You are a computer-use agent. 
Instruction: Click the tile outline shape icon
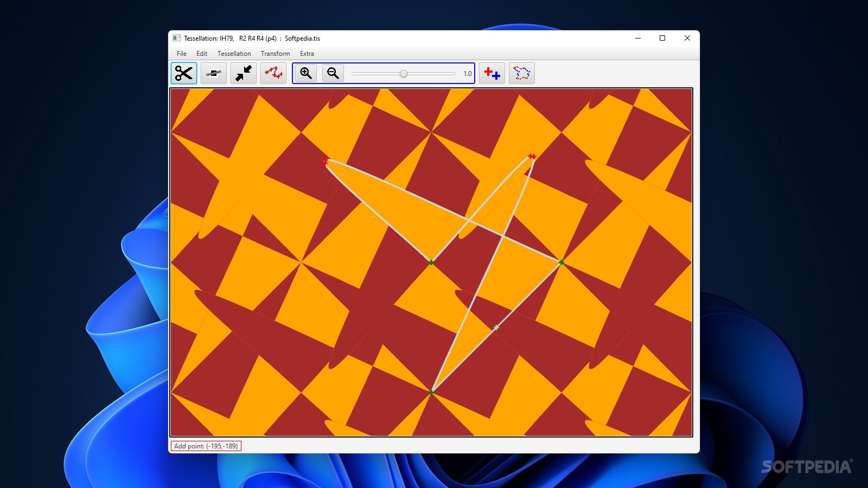tap(522, 73)
